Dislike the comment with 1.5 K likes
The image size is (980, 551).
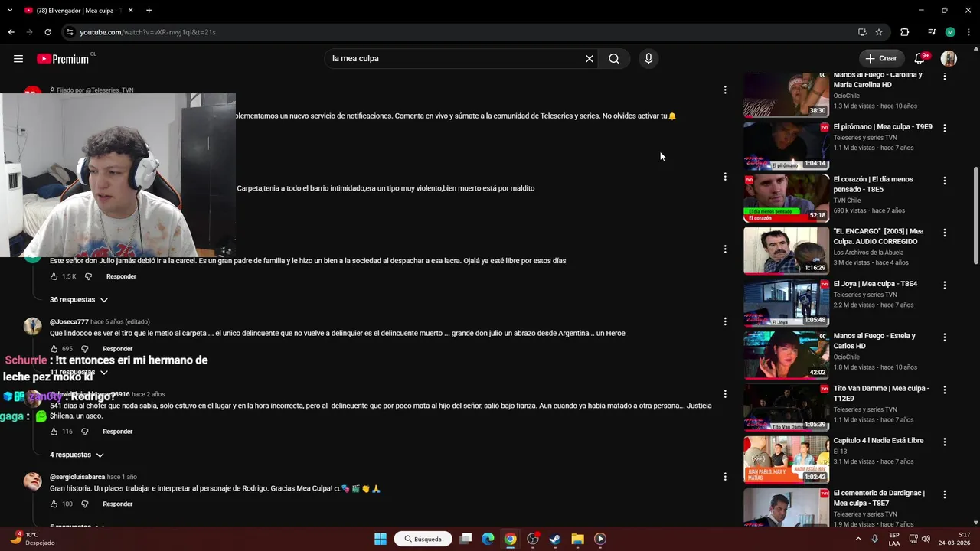tap(88, 276)
